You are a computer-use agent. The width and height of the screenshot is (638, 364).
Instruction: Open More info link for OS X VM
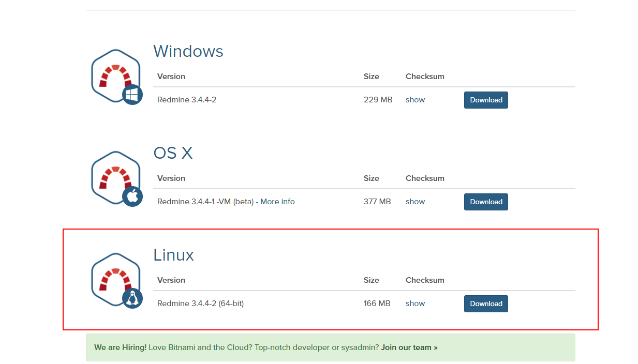(277, 202)
